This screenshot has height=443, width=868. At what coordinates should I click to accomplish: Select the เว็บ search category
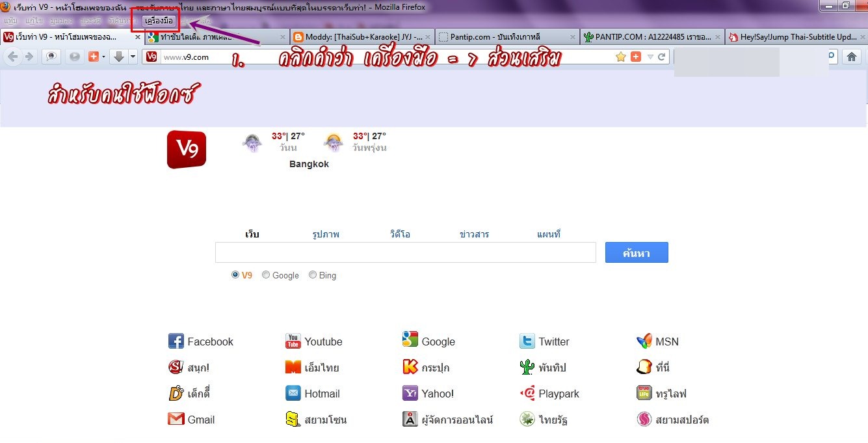252,234
